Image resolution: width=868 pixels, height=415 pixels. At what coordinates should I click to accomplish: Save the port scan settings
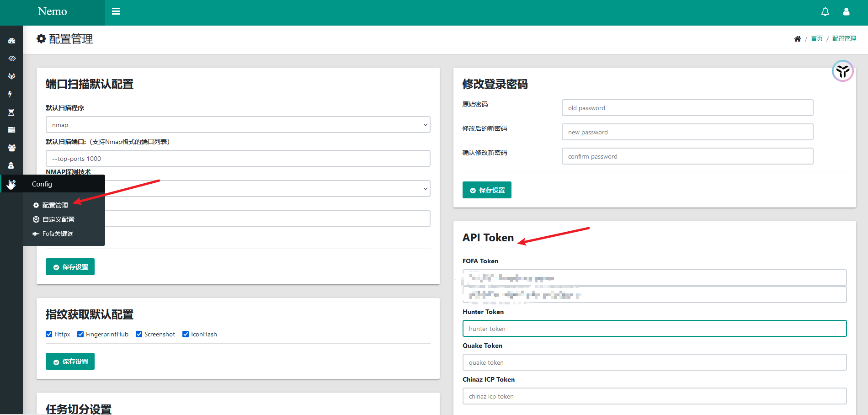point(70,267)
